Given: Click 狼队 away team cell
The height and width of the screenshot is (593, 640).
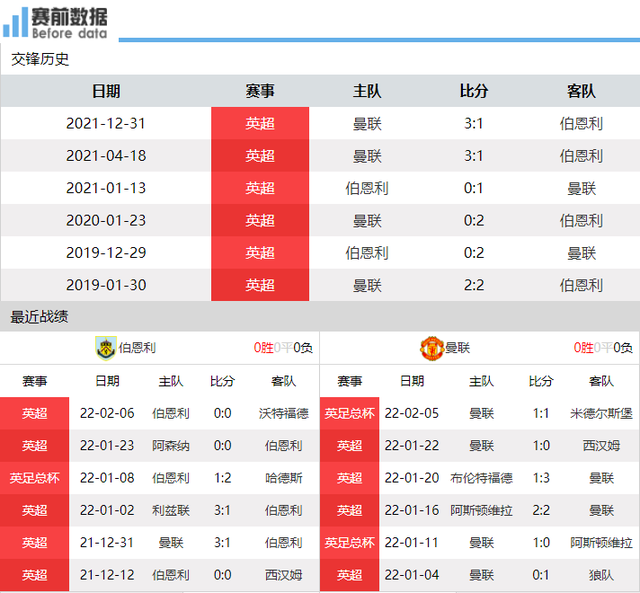Looking at the screenshot, I should click(601, 575).
